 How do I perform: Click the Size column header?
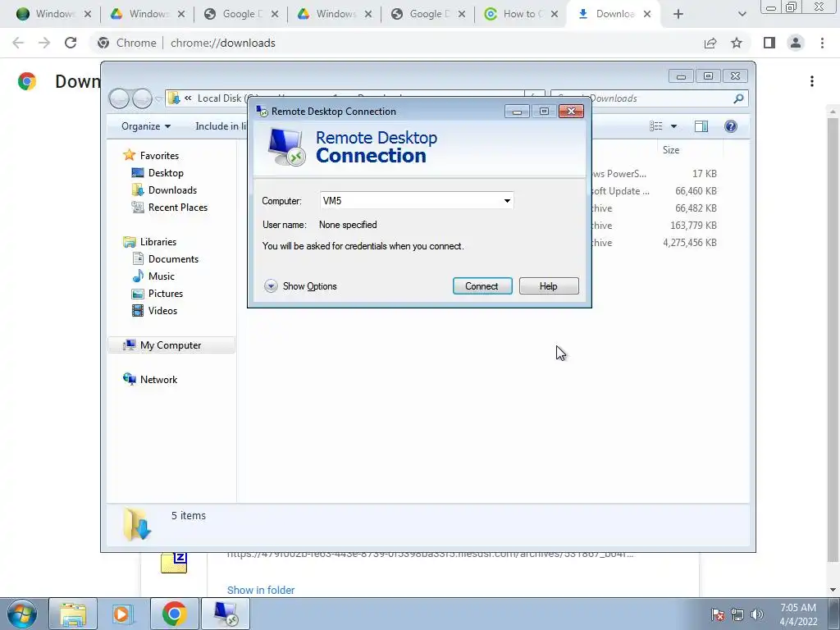click(689, 150)
